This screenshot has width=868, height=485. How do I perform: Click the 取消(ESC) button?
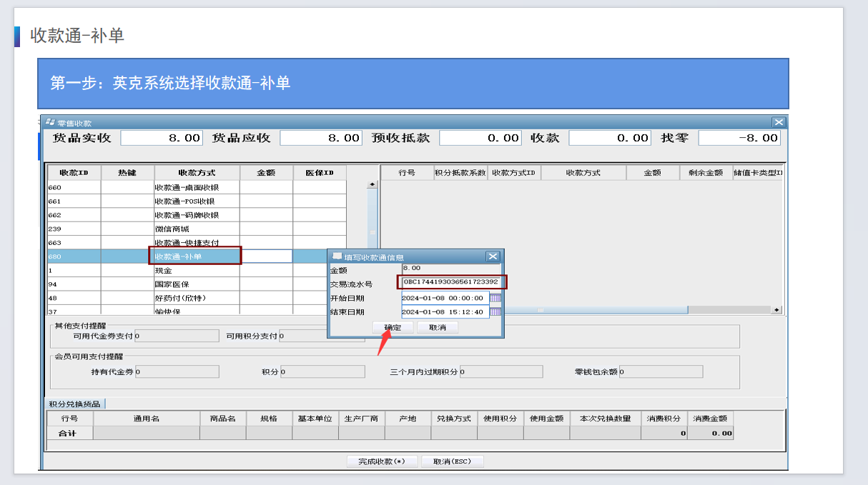[453, 461]
